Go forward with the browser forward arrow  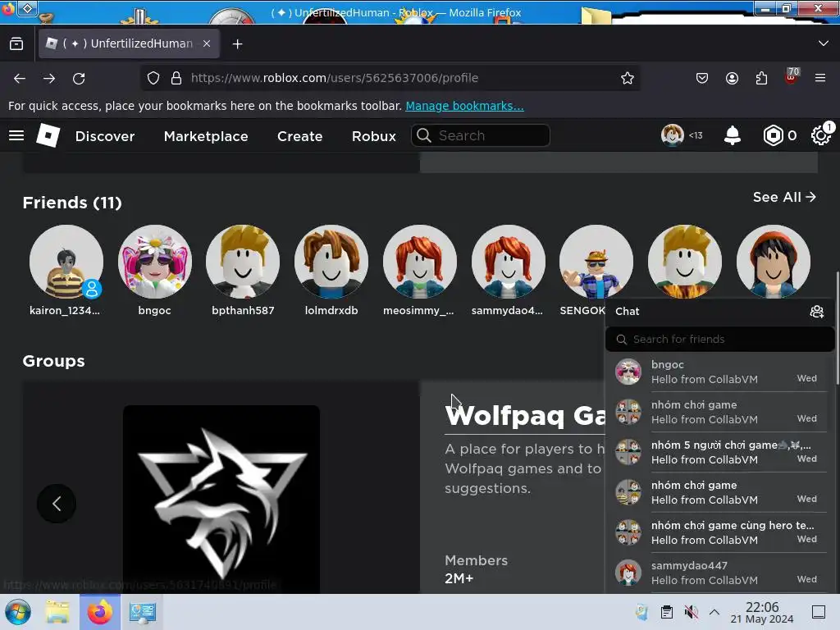[x=49, y=78]
